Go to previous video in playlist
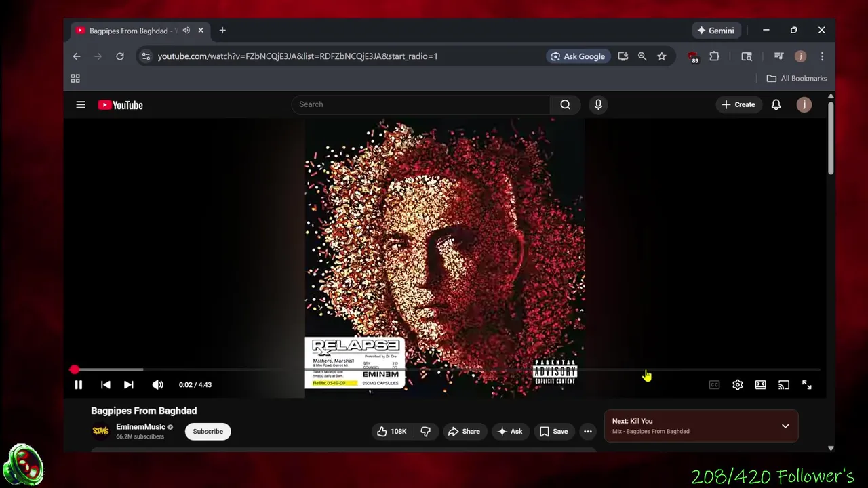 coord(105,385)
